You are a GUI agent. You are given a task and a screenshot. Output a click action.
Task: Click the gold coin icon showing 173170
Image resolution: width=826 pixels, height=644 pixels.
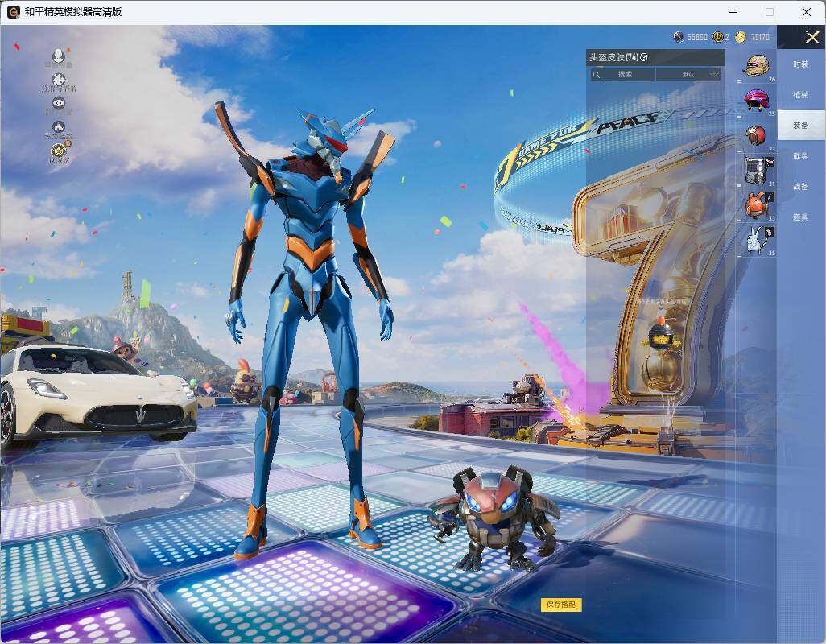pos(740,37)
